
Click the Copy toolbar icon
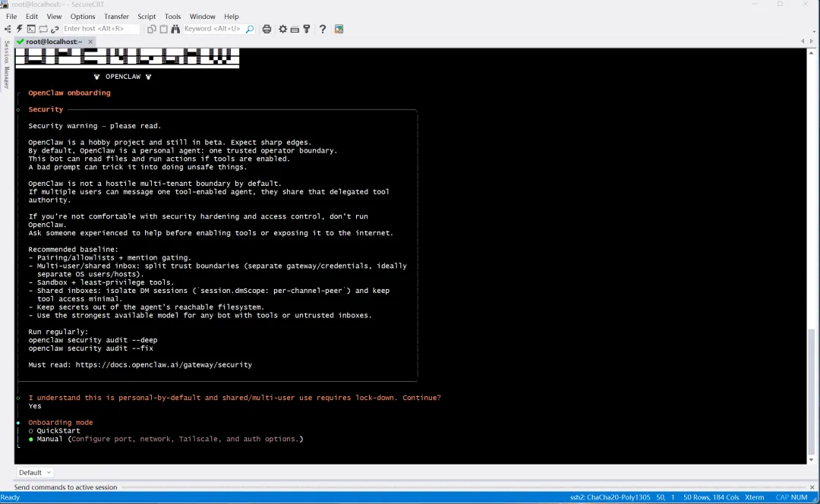click(x=152, y=30)
